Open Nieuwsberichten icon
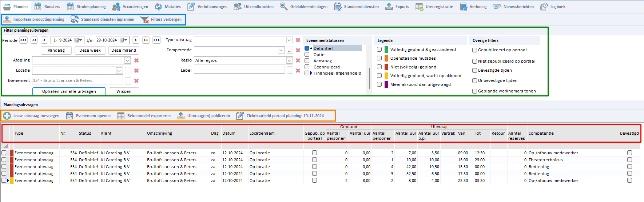Viewport: 644px width, 202px height. click(x=497, y=7)
